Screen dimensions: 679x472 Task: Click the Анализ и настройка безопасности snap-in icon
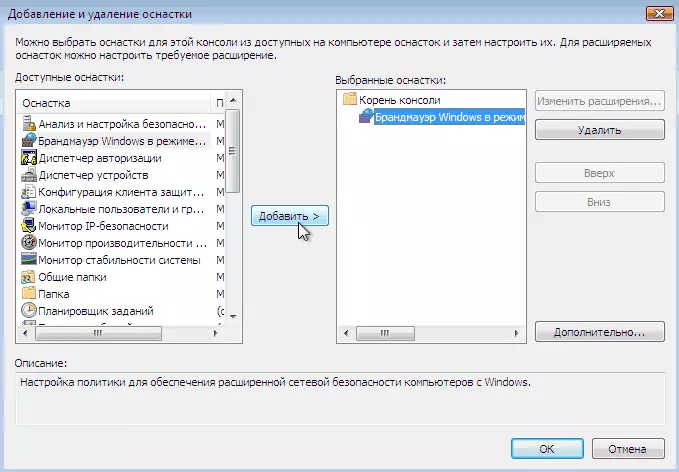28,123
